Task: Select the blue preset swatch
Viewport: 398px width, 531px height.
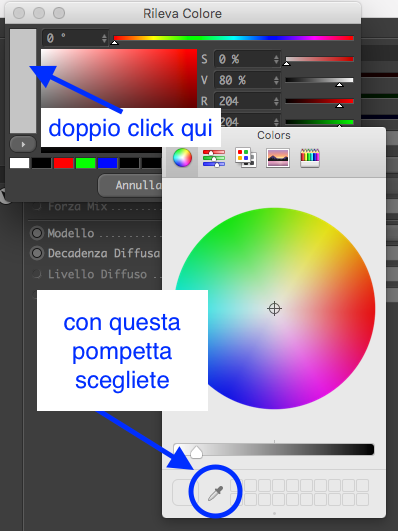Action: [x=107, y=163]
